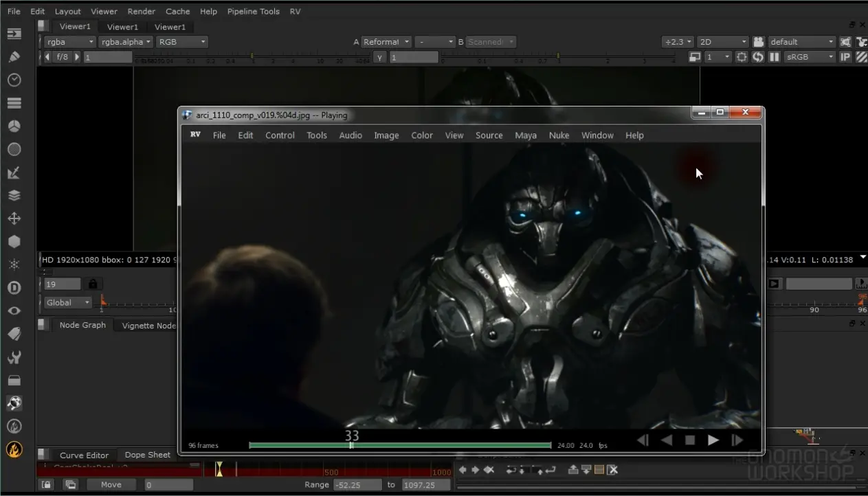Image resolution: width=868 pixels, height=496 pixels.
Task: Click the RV step back one frame button
Action: [643, 440]
